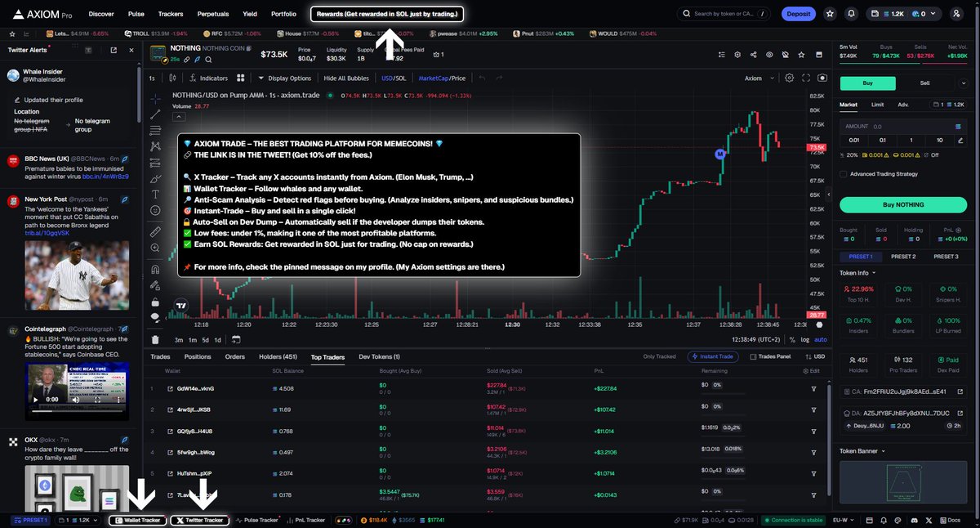
Task: Click the Buy NOTHING button
Action: pyautogui.click(x=905, y=204)
